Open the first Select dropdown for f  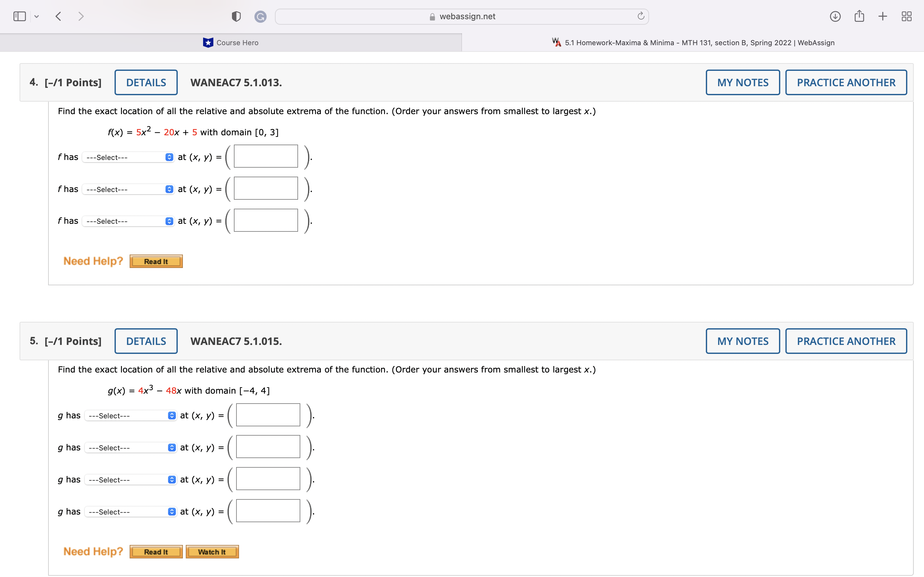tap(127, 157)
